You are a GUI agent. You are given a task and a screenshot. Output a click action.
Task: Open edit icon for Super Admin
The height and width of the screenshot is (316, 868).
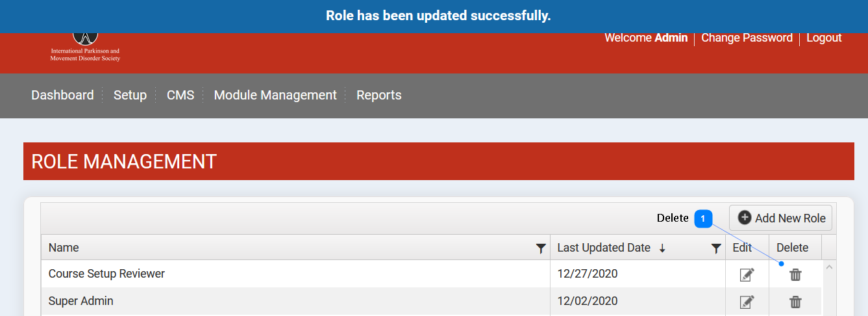point(747,302)
